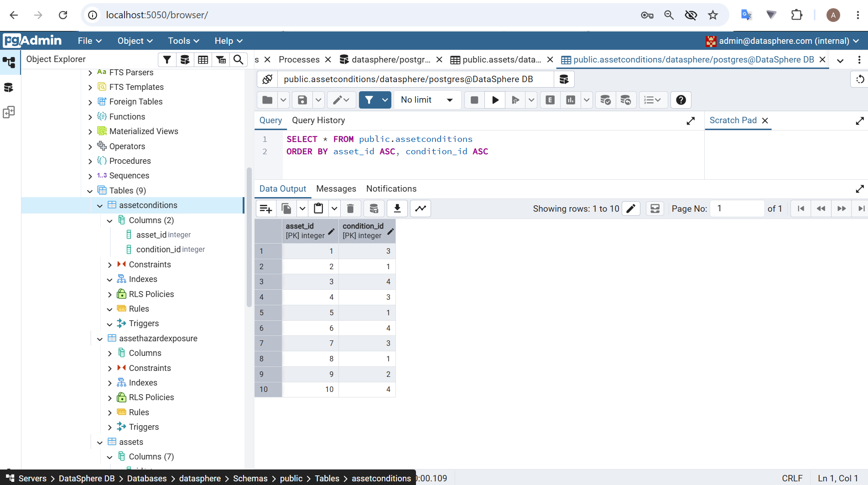Open Query Tool from Object Explorer toolbar
868x485 pixels.
[185, 59]
